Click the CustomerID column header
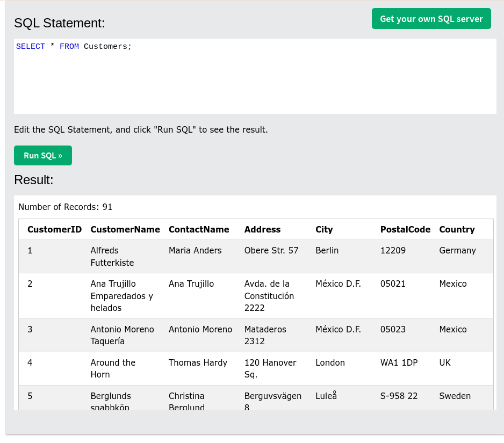The height and width of the screenshot is (443, 504). tap(54, 229)
